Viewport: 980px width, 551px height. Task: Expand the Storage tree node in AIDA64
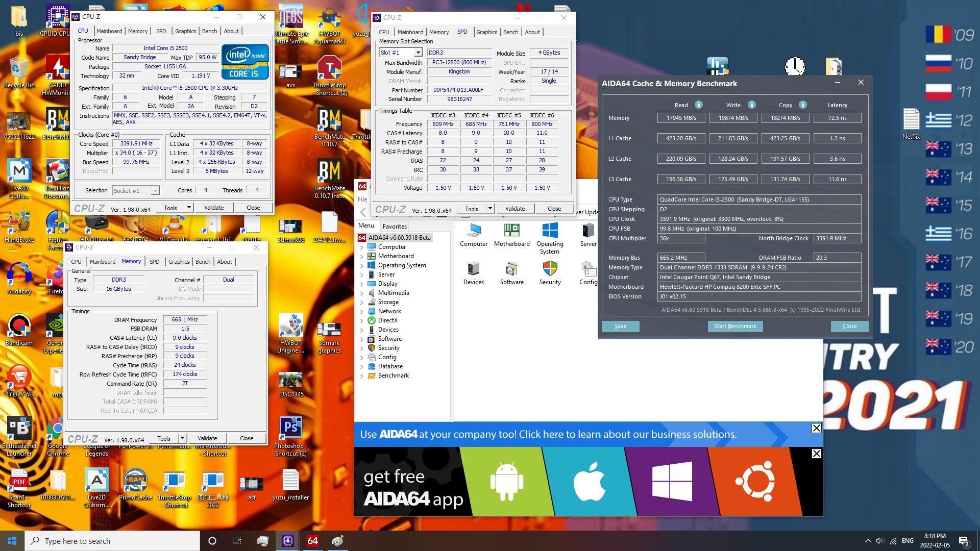point(362,302)
